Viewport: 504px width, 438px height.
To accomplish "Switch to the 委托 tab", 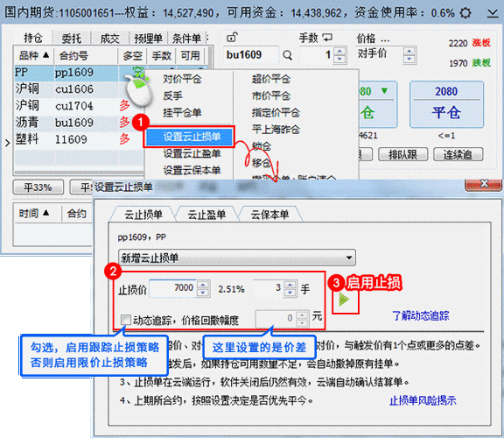I will (72, 39).
